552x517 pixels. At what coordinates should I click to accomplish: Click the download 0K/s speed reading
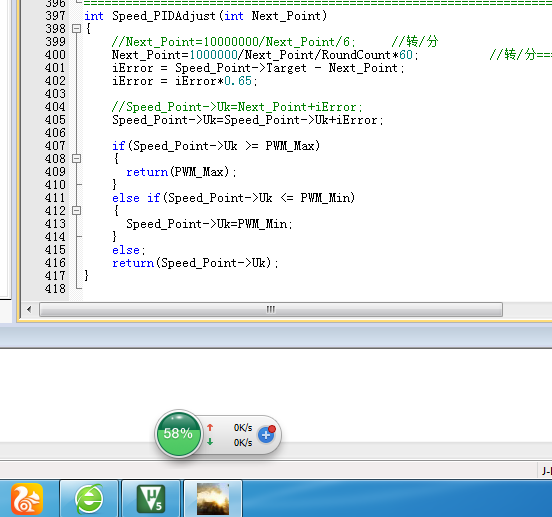243,442
